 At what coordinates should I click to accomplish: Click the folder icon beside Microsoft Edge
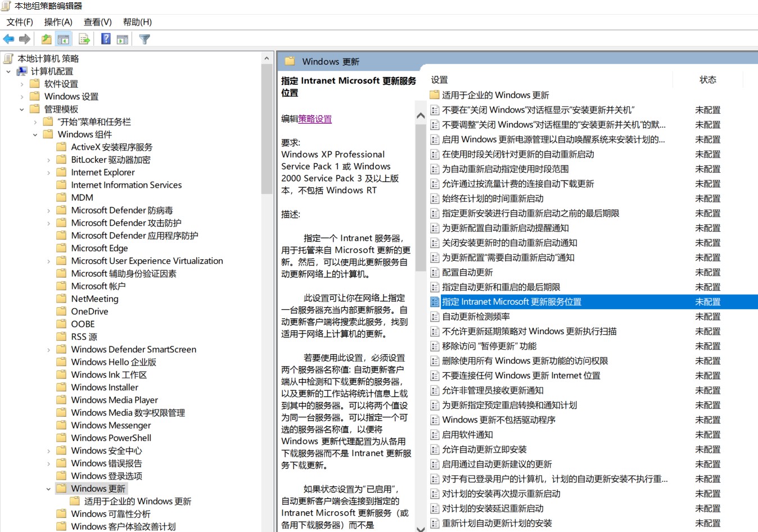pyautogui.click(x=62, y=248)
